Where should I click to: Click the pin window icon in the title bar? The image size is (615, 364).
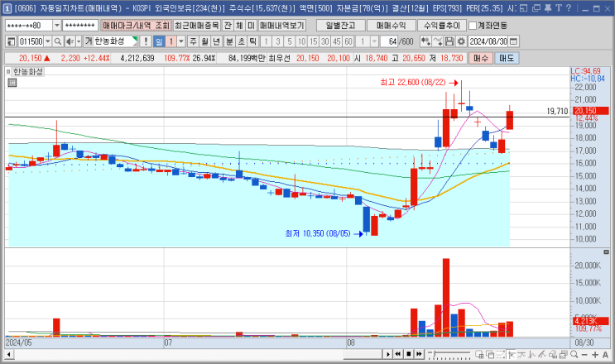tap(548, 7)
